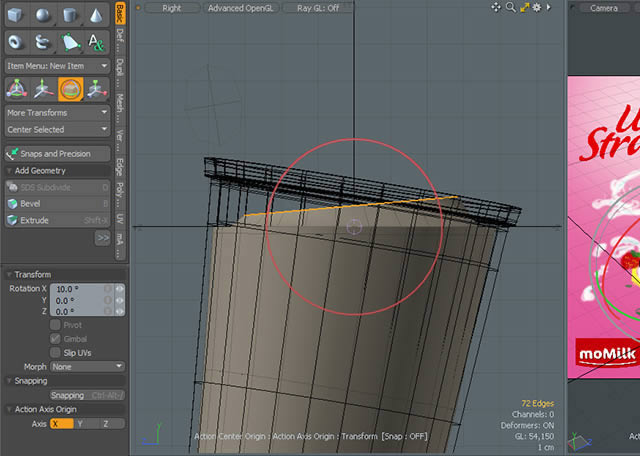The width and height of the screenshot is (640, 456).
Task: Activate the Text tool icon
Action: (97, 41)
